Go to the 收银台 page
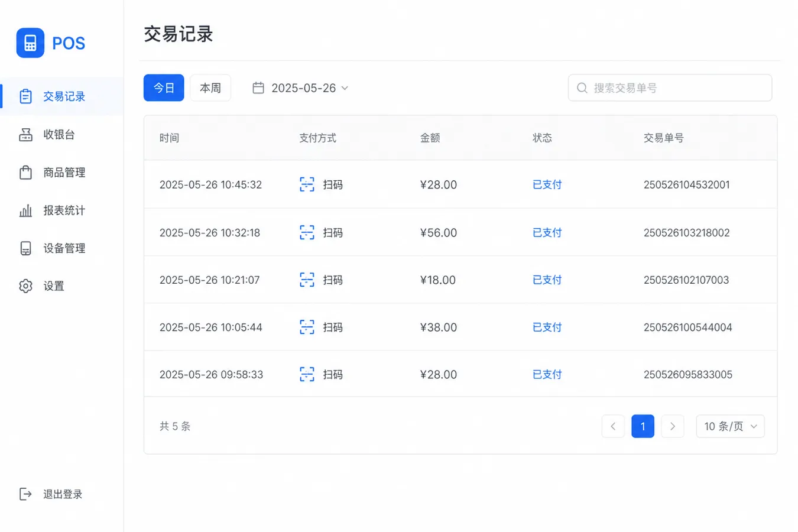The image size is (798, 532). [61, 134]
